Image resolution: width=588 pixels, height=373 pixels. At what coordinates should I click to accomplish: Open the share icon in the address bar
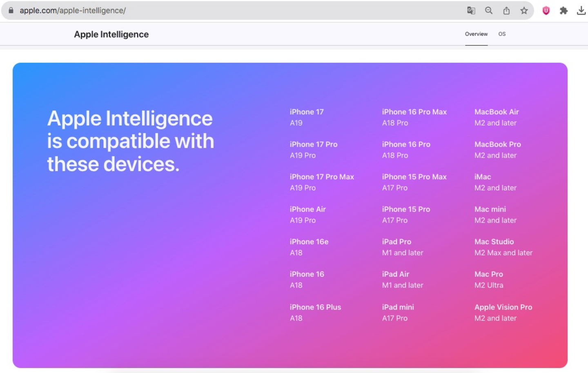pos(506,11)
